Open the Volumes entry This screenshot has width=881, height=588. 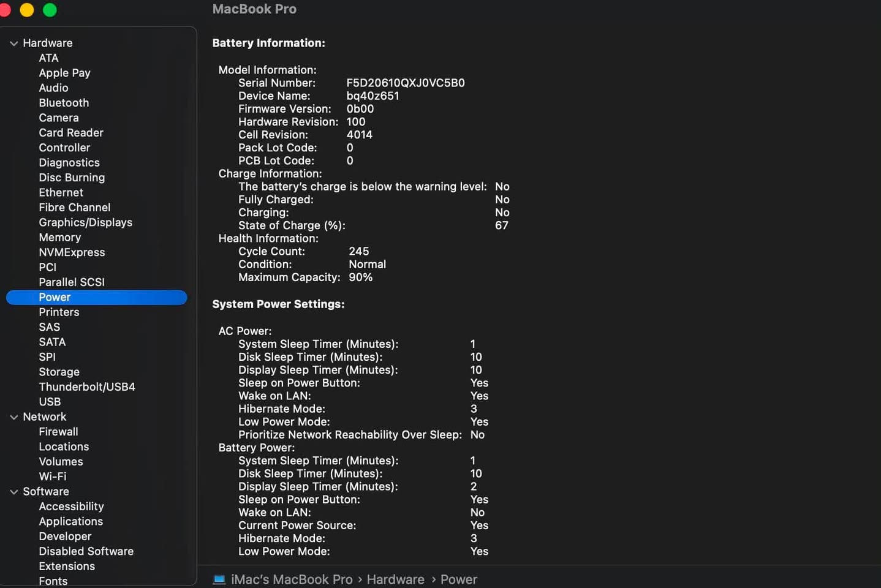point(61,462)
